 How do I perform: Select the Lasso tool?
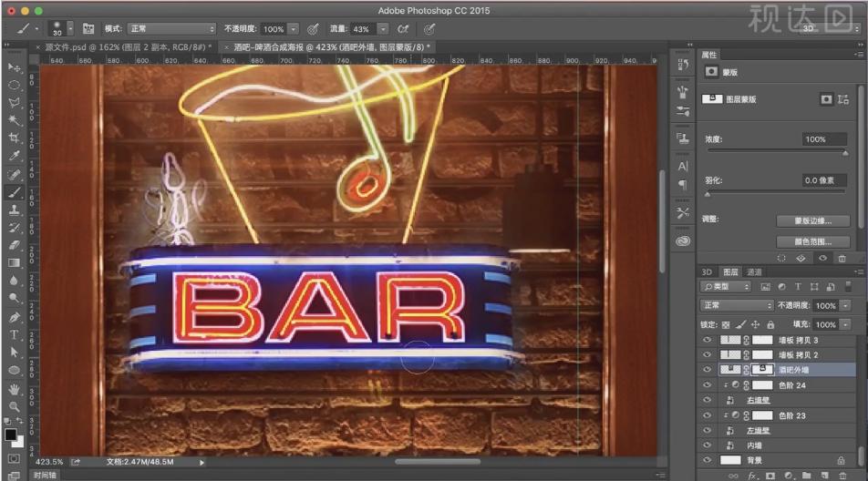tap(14, 102)
